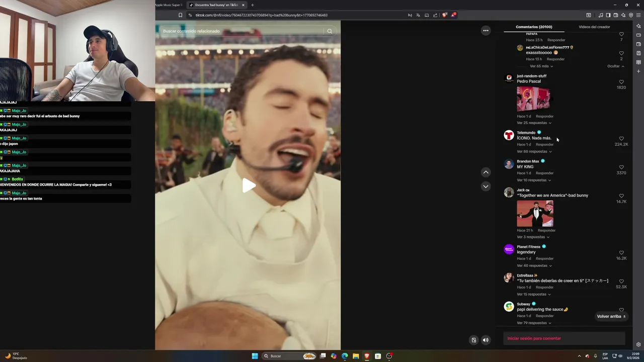The height and width of the screenshot is (362, 644).
Task: Reply to the Planet Fitness comment
Action: 544,258
